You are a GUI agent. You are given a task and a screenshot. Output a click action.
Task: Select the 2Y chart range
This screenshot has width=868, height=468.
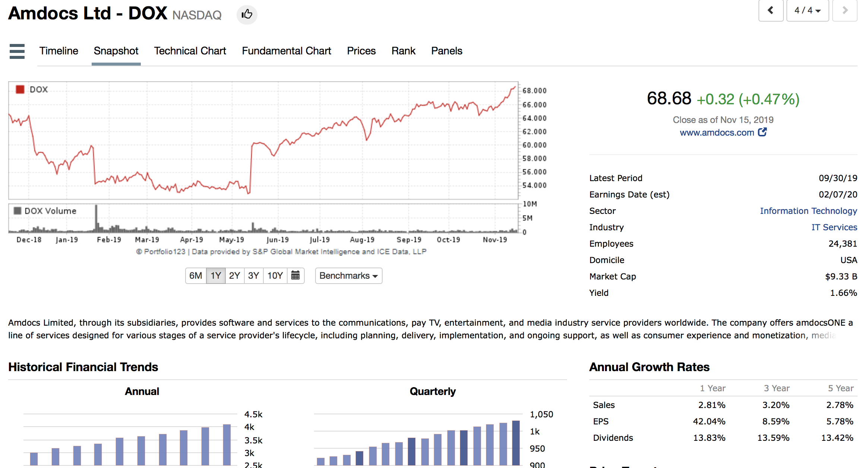click(234, 276)
